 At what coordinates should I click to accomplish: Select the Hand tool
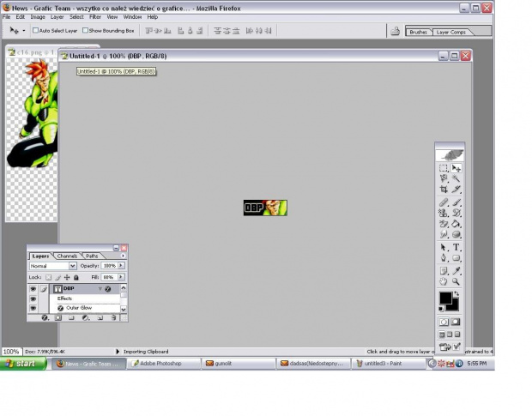point(444,281)
